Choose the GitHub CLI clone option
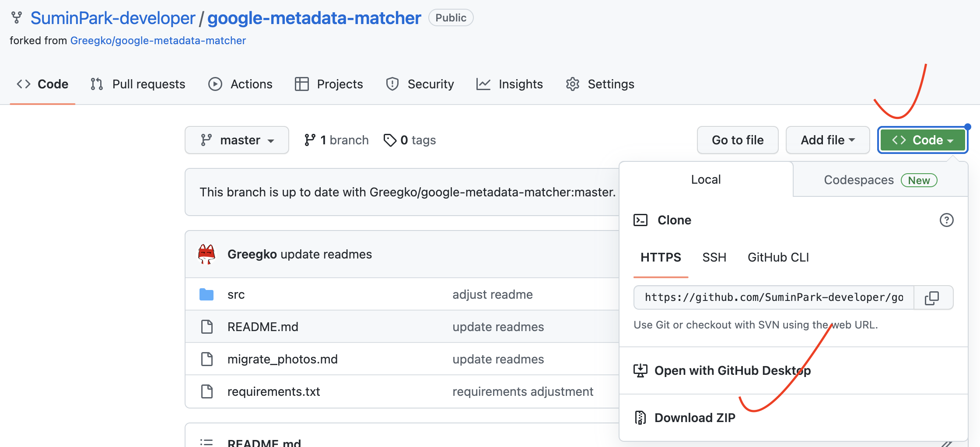 (x=778, y=257)
